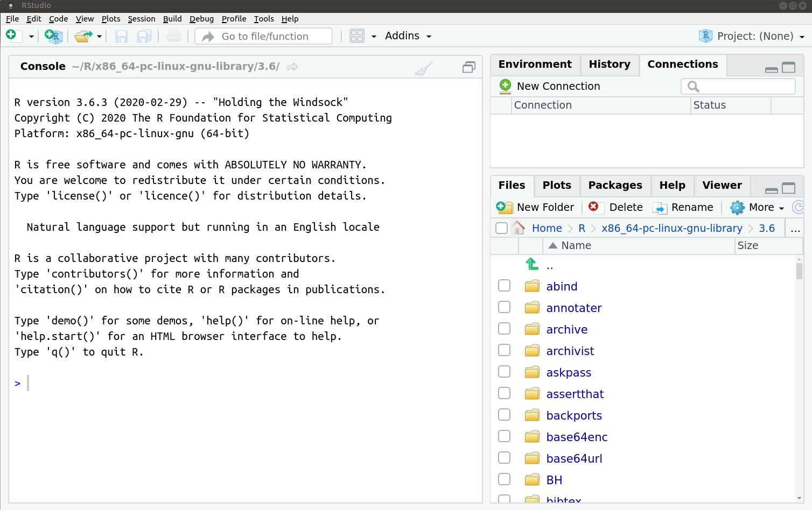Click the Save document icon

pos(121,36)
